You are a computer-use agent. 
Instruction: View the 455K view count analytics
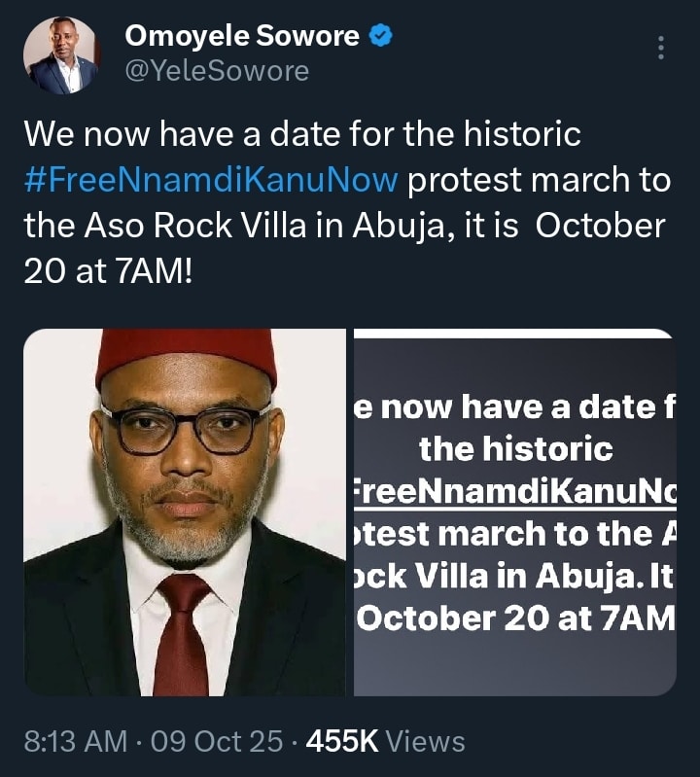click(x=342, y=742)
